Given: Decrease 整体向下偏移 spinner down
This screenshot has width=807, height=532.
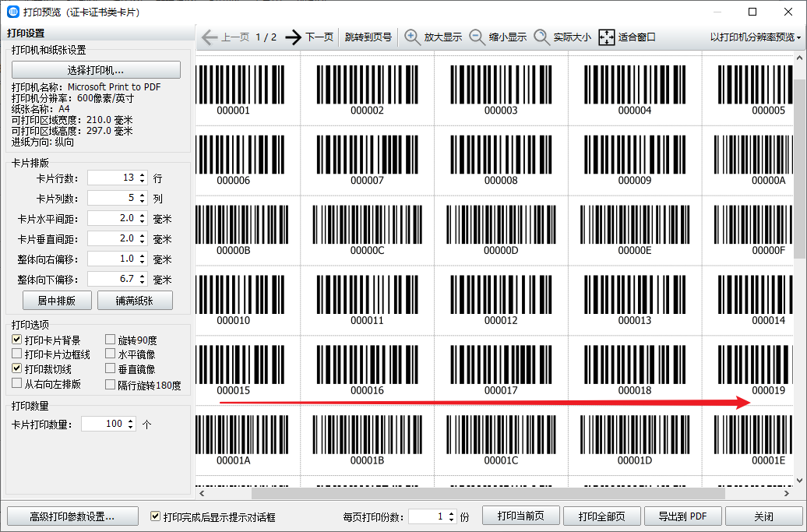Looking at the screenshot, I should click(143, 283).
